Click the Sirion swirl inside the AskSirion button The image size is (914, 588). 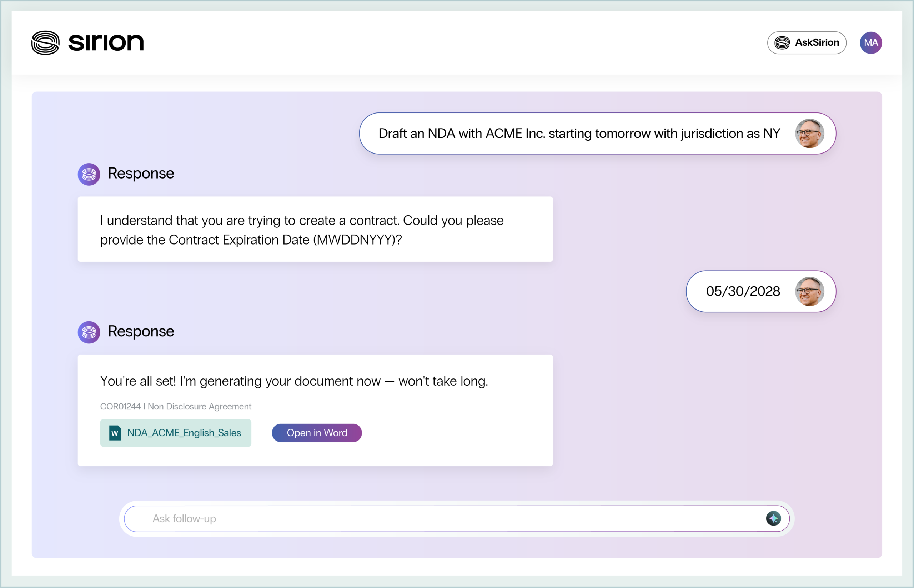click(782, 43)
